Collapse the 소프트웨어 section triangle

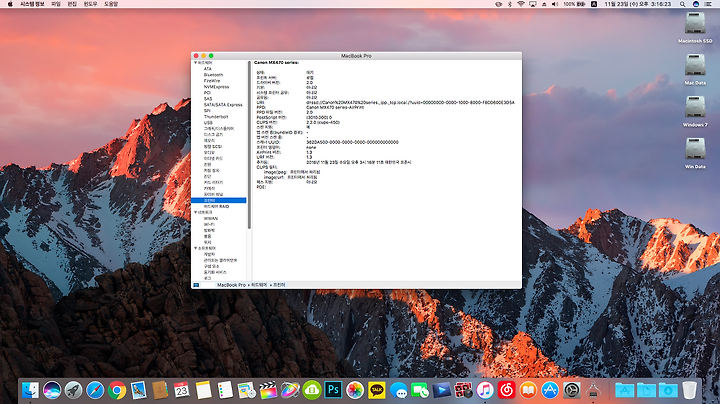pos(196,248)
